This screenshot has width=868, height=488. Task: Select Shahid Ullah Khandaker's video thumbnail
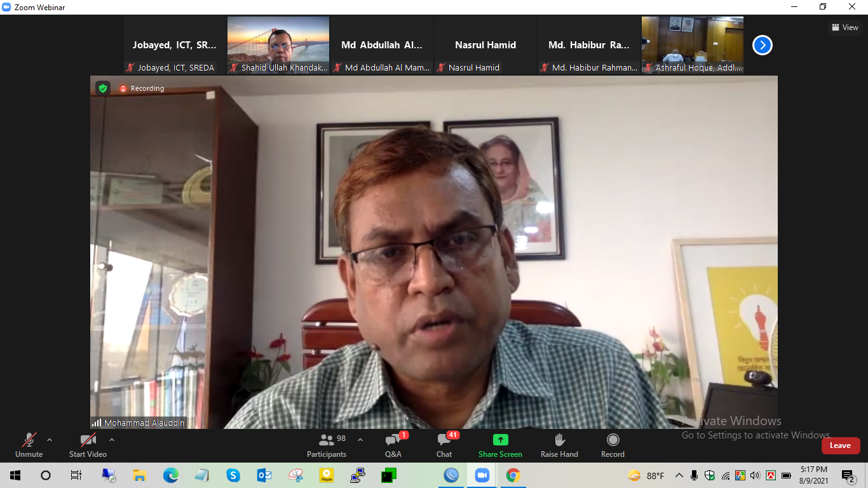(x=278, y=45)
